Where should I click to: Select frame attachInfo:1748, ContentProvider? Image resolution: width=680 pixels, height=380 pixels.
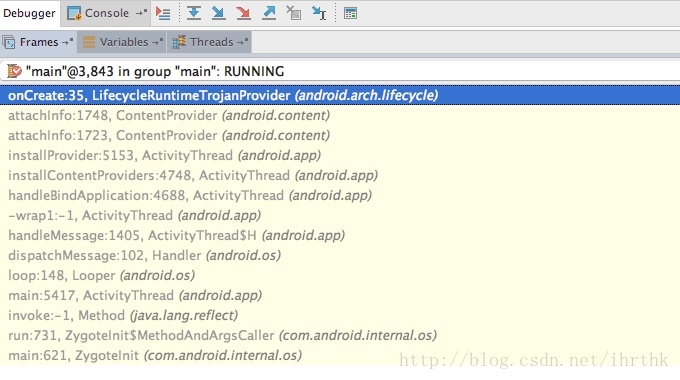(x=340, y=115)
